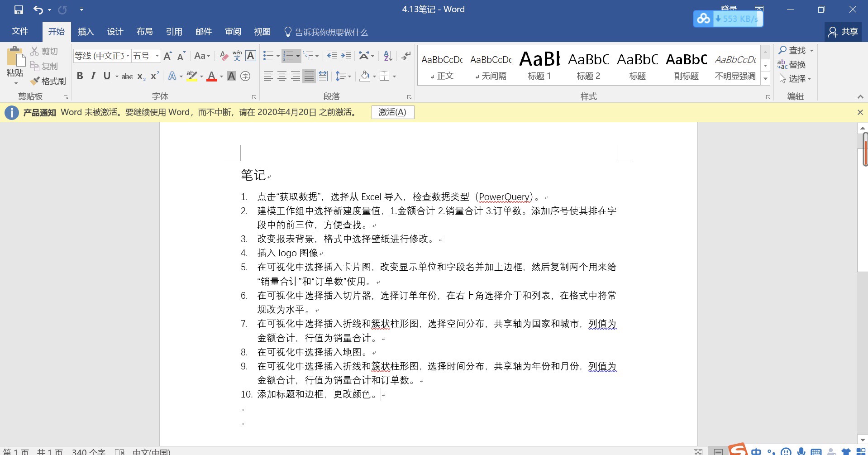Expand the numbered list dropdown arrow
Viewport: 868px width, 455px height.
point(298,56)
